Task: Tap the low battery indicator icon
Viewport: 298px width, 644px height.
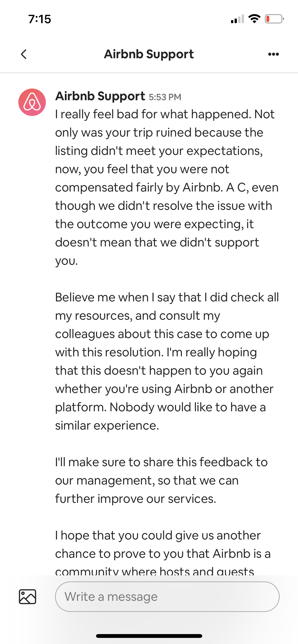Action: [x=274, y=19]
